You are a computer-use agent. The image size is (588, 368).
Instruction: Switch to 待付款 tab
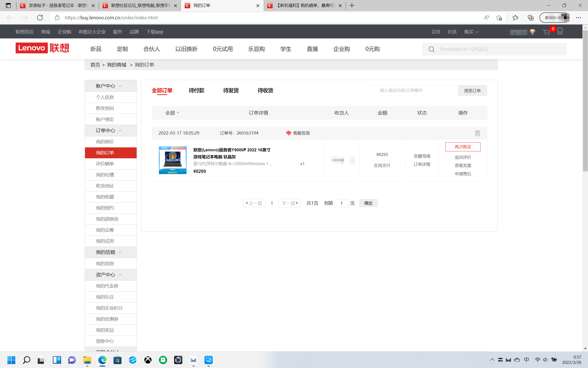[196, 91]
